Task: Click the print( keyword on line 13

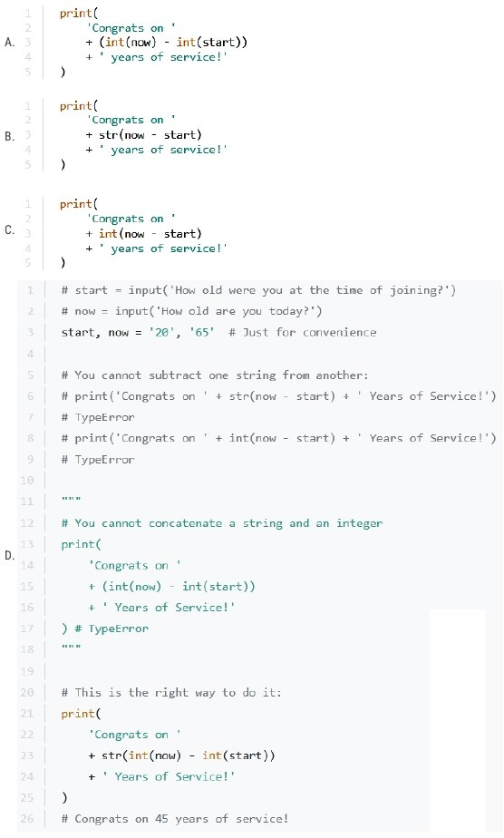Action: click(81, 544)
